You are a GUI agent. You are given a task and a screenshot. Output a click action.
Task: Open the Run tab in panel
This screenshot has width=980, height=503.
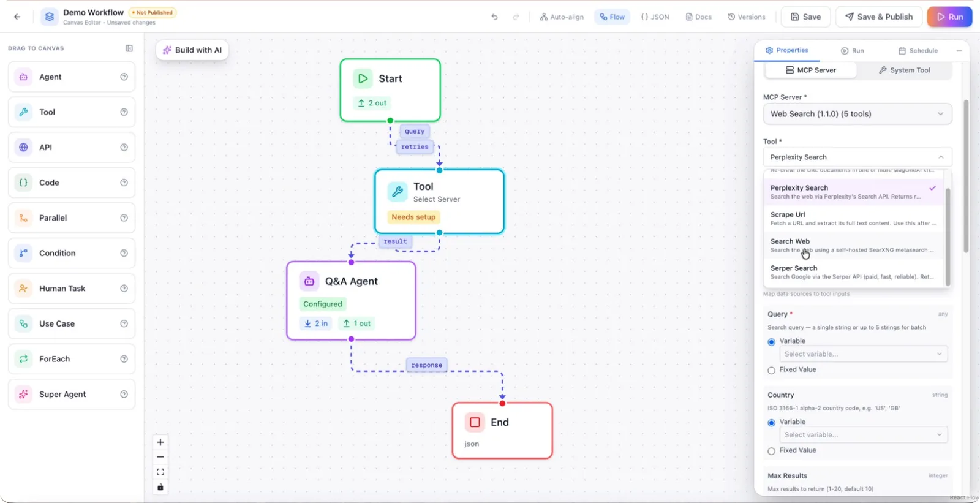853,51
